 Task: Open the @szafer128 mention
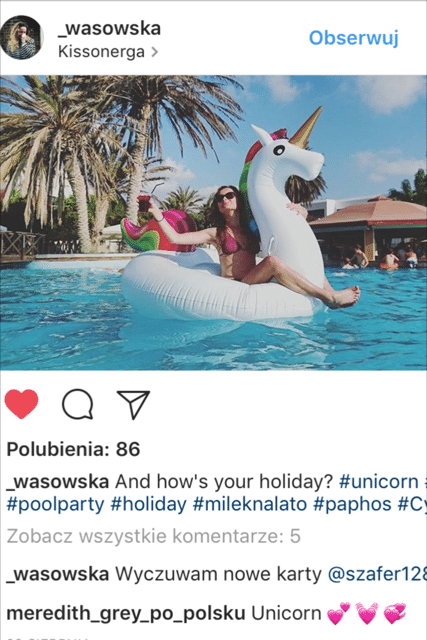pos(377,574)
